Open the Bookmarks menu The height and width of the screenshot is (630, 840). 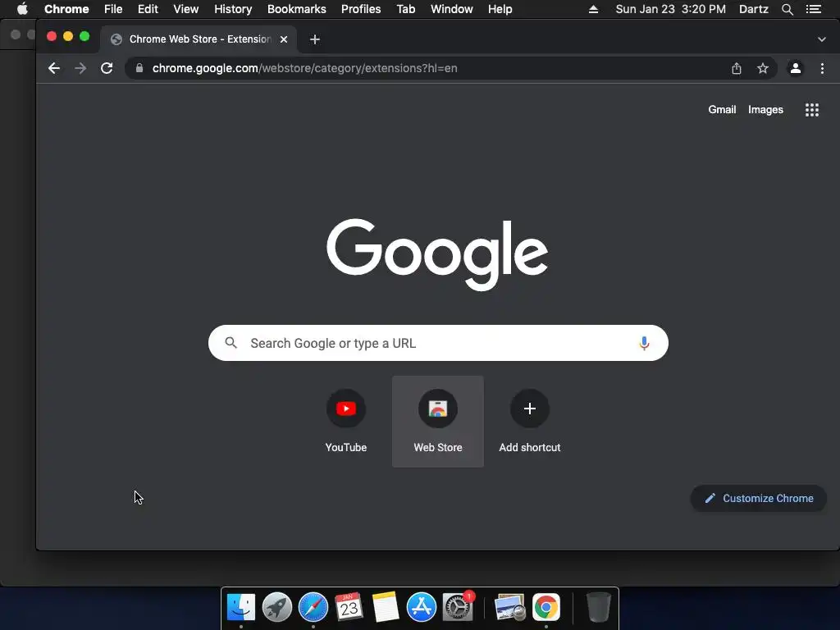click(297, 9)
